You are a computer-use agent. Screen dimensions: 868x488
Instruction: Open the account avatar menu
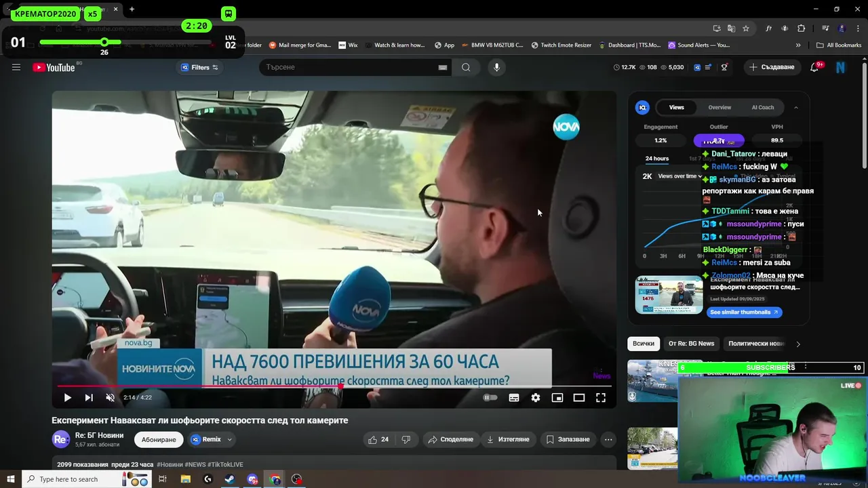click(x=841, y=67)
